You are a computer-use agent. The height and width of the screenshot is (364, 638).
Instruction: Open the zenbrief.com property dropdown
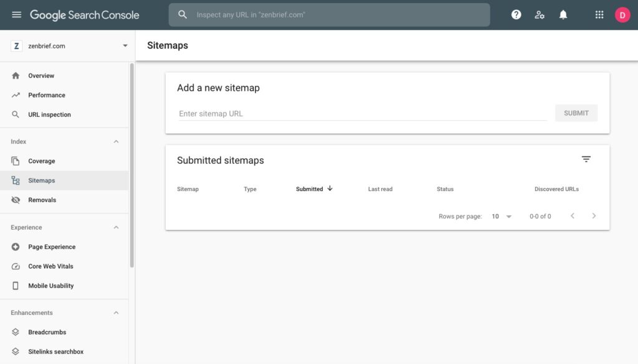point(125,46)
